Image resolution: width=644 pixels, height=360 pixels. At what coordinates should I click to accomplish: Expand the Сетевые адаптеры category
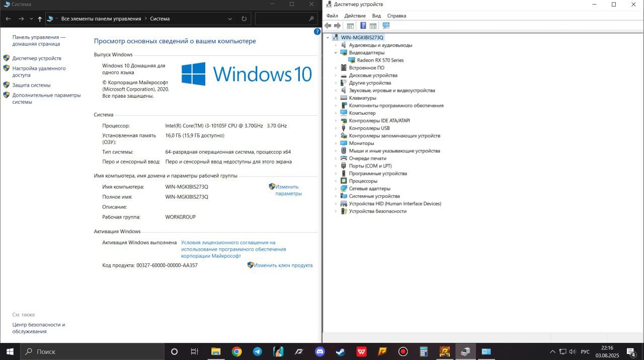(x=336, y=189)
